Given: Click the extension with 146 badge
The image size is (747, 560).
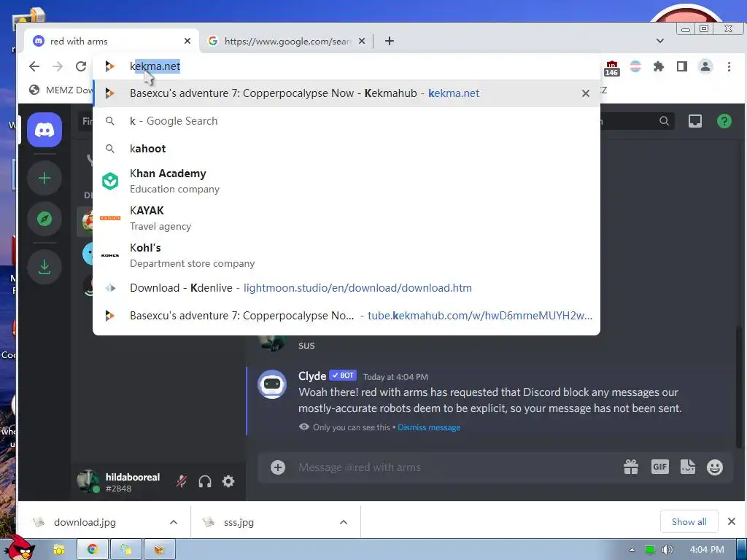Looking at the screenshot, I should [612, 68].
